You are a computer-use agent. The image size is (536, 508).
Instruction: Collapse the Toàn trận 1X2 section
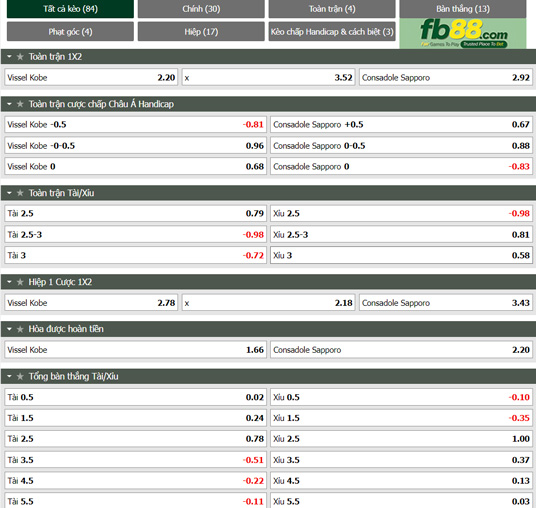[9, 57]
